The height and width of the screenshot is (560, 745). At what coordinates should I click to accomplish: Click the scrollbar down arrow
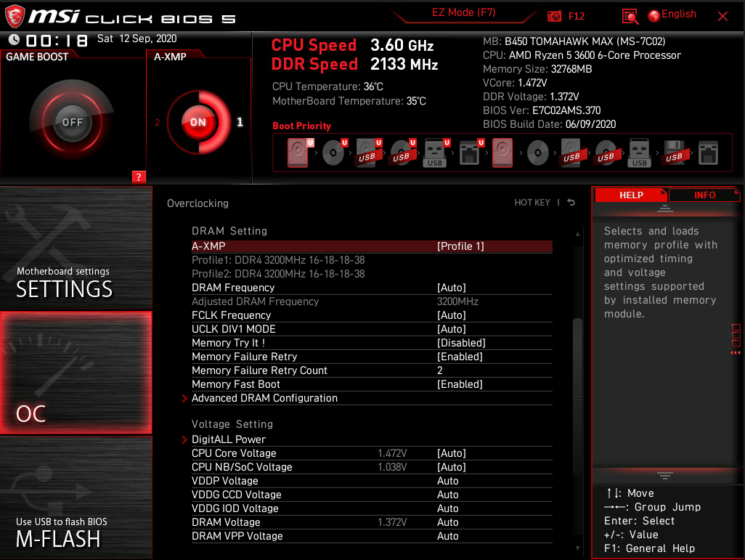(578, 548)
